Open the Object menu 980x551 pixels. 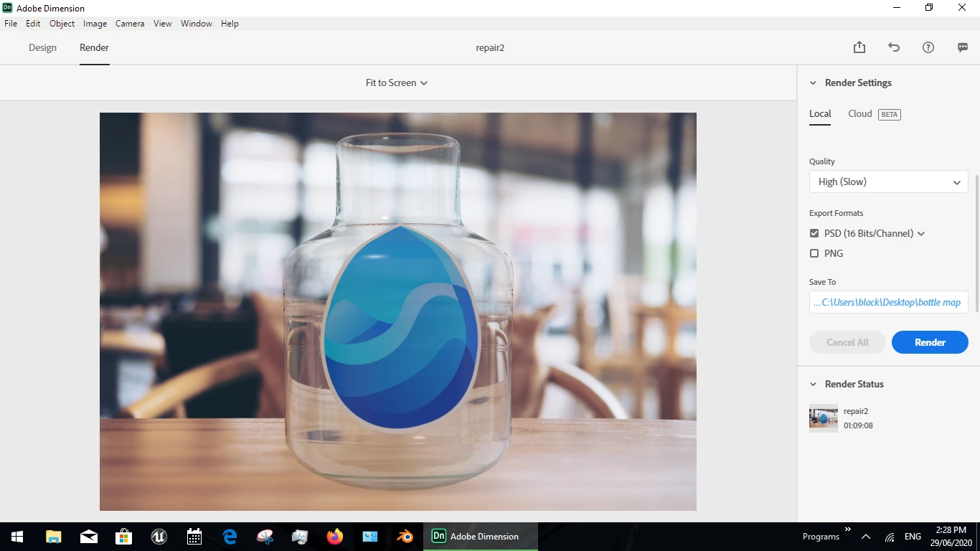point(62,24)
